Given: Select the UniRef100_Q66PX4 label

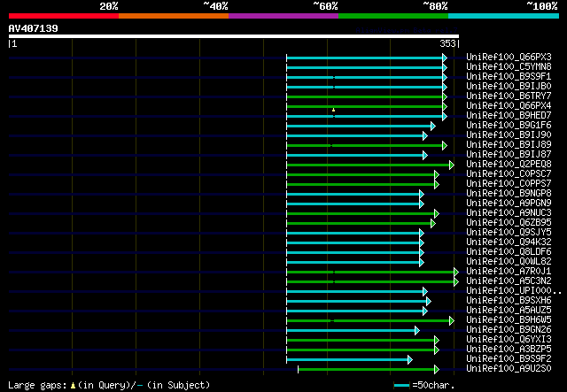Looking at the screenshot, I should [509, 106].
